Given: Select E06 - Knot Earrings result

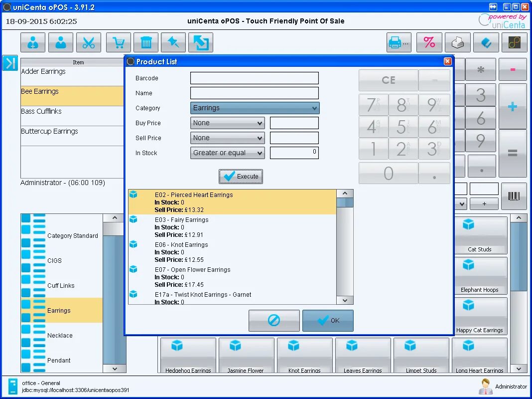Looking at the screenshot, I should pyautogui.click(x=233, y=252).
